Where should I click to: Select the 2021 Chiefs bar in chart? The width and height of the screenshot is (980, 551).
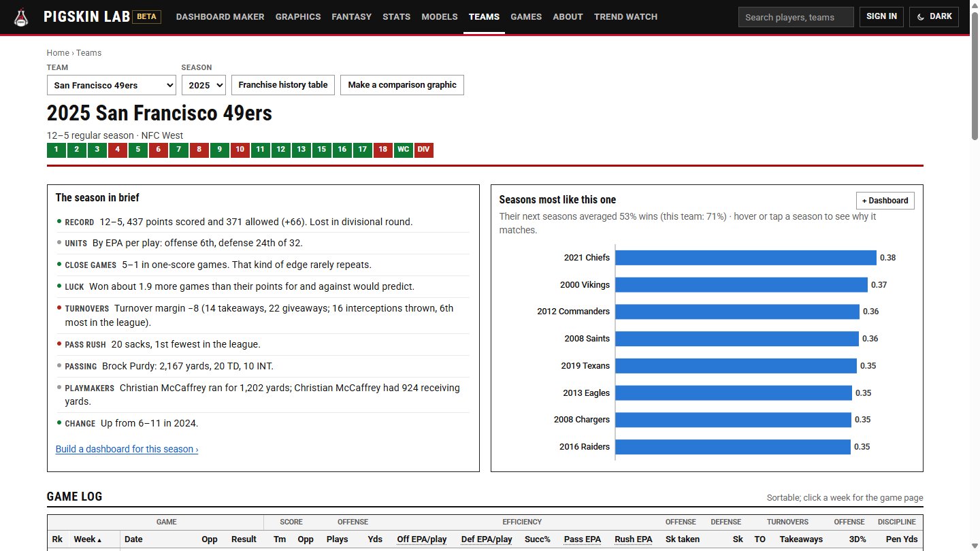click(x=746, y=258)
